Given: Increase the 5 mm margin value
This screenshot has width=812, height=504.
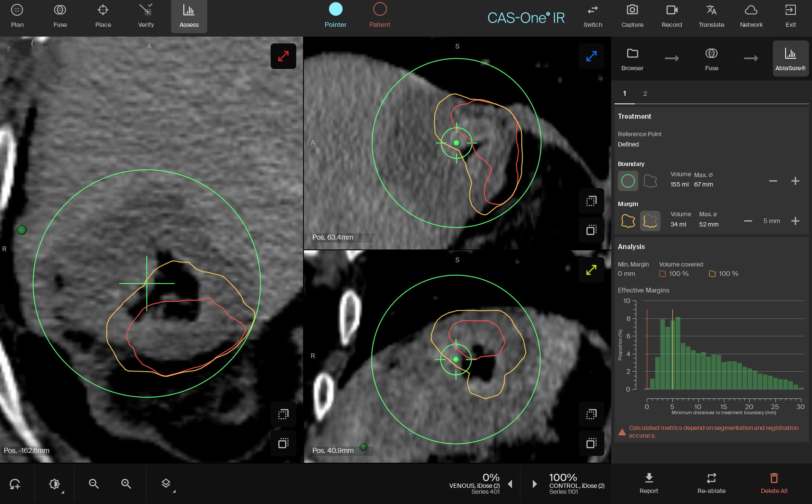Looking at the screenshot, I should pos(795,221).
